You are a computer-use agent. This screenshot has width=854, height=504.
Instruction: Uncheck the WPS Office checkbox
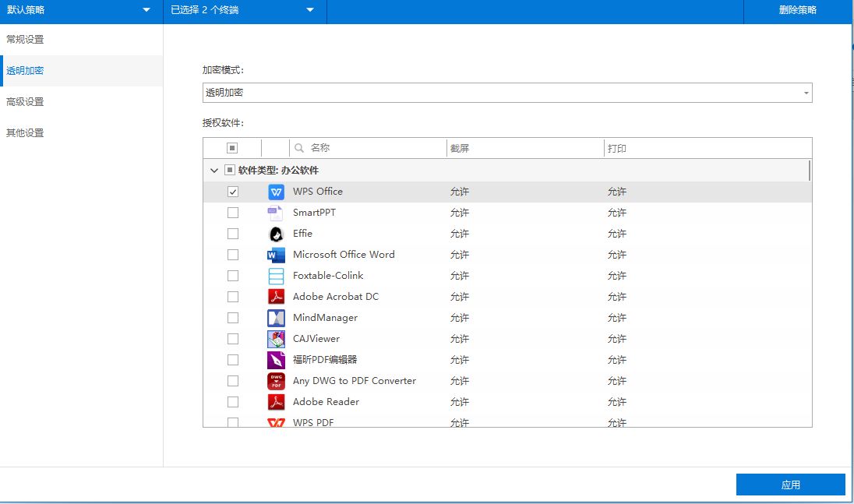pos(232,192)
